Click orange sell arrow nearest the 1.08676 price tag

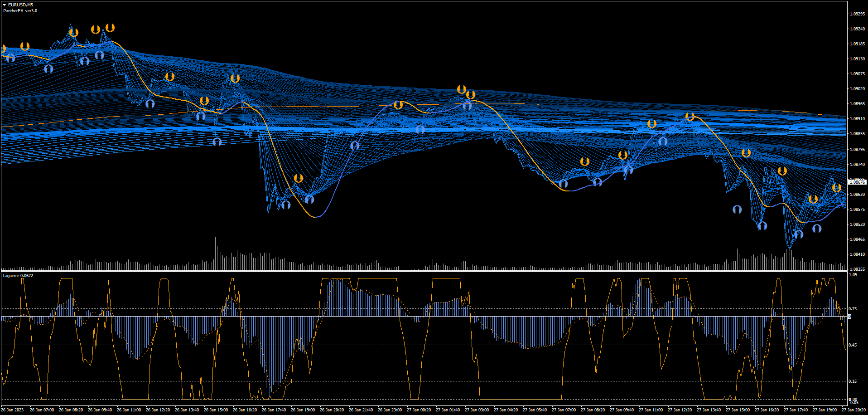click(x=836, y=188)
